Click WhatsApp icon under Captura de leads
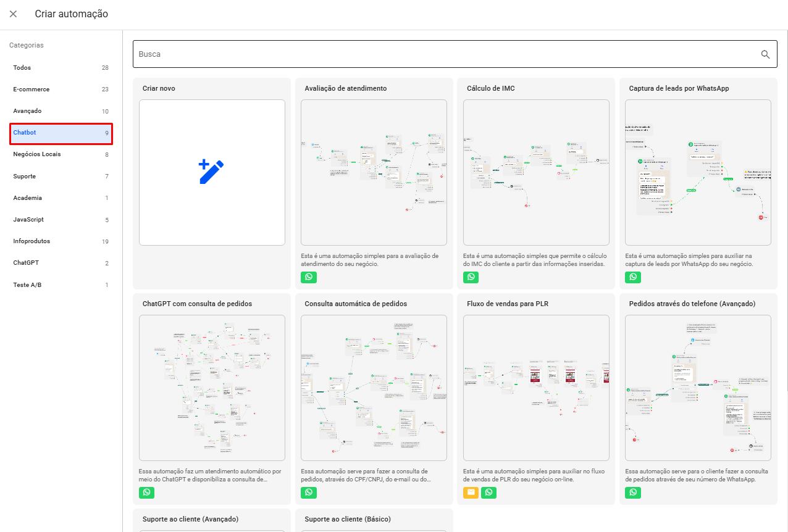This screenshot has width=788, height=532. pyautogui.click(x=633, y=277)
